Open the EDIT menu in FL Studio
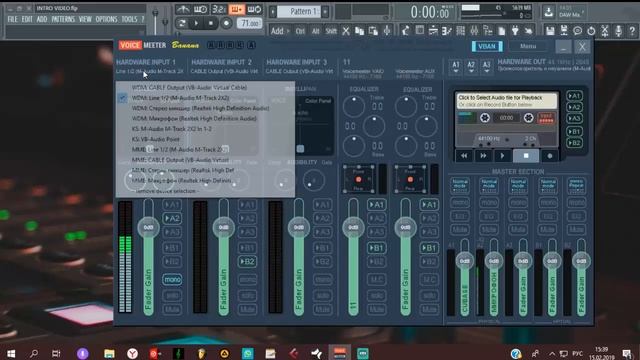Image resolution: width=640 pixels, height=360 pixels. coord(27,19)
